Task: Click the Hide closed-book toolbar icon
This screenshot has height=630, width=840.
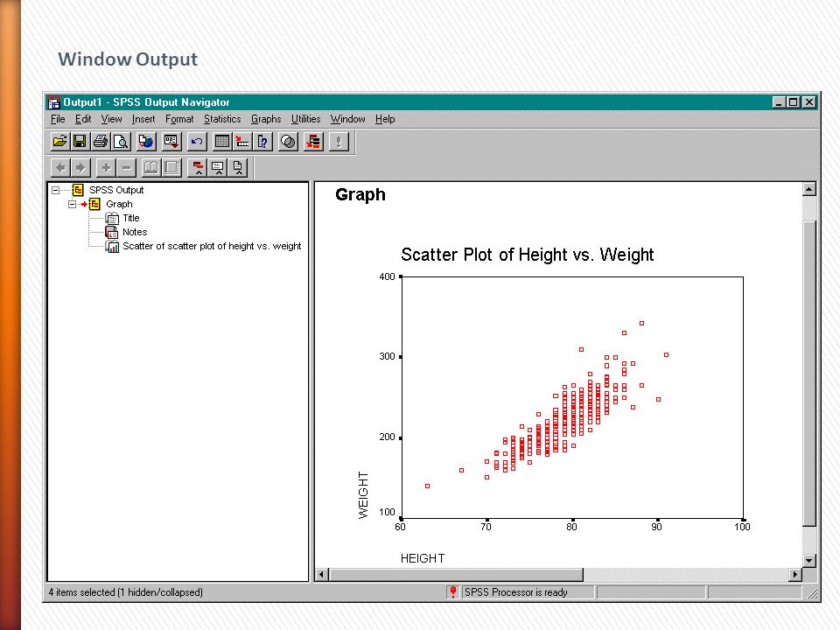Action: click(172, 168)
